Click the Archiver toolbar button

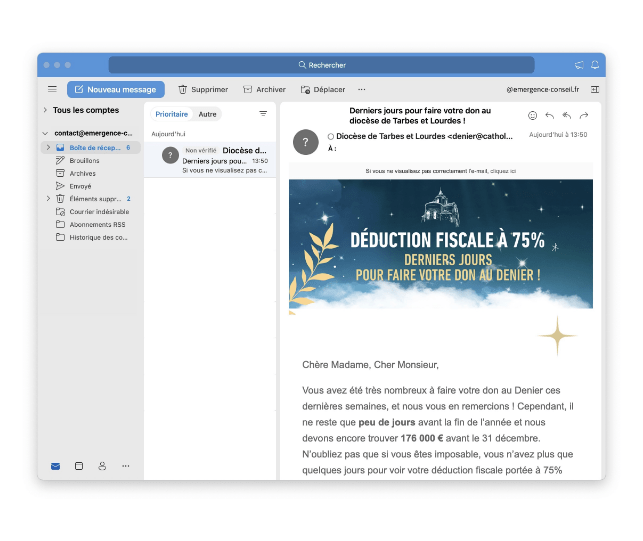tap(264, 89)
